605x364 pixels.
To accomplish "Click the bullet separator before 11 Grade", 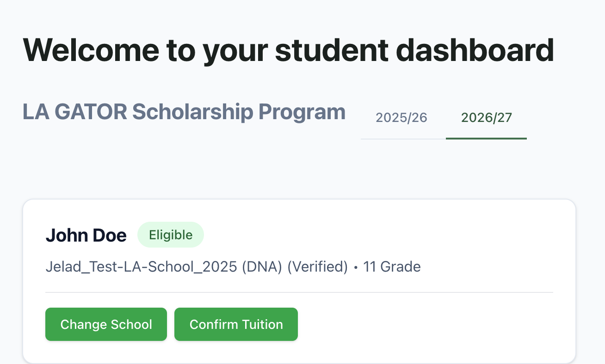I will pyautogui.click(x=356, y=268).
